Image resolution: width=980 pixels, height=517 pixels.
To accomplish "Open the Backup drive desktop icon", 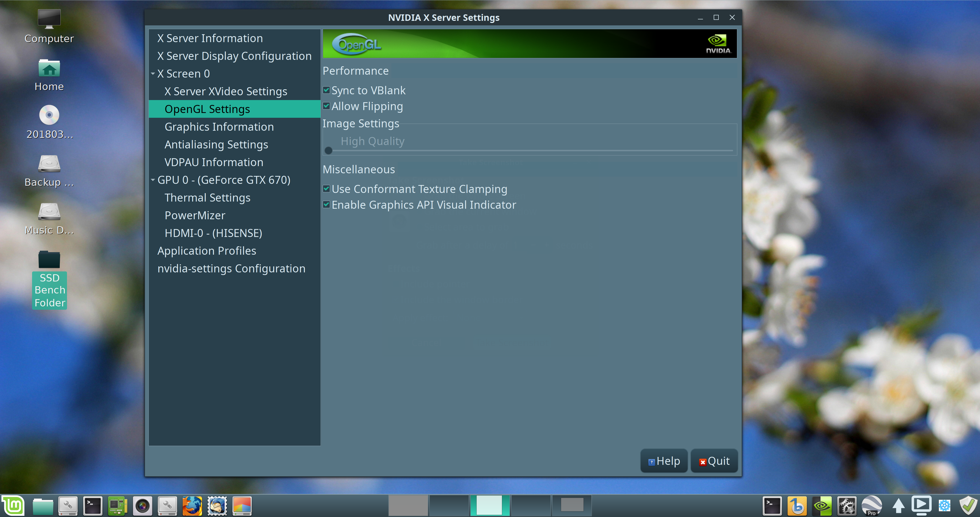I will [x=49, y=171].
